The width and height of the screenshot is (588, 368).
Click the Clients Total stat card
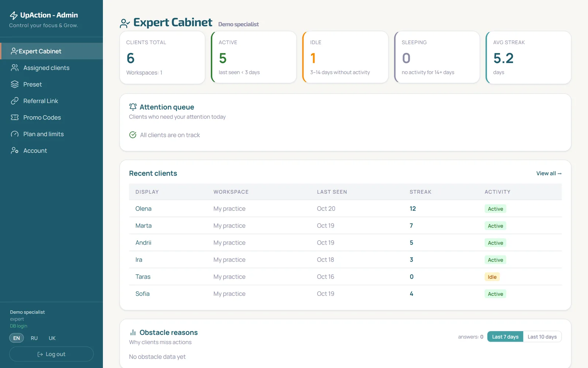point(162,57)
